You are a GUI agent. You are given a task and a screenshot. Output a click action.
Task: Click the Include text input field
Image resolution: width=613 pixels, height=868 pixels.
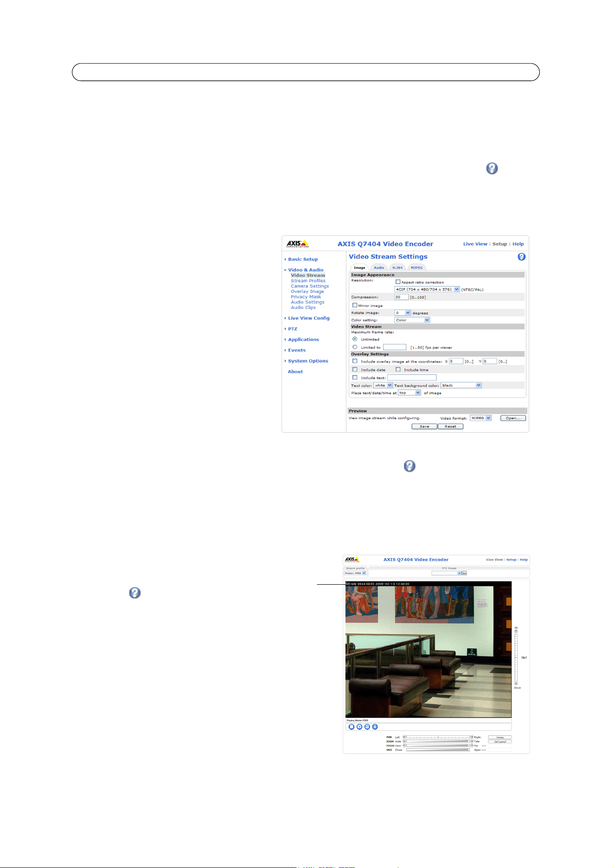(x=412, y=377)
